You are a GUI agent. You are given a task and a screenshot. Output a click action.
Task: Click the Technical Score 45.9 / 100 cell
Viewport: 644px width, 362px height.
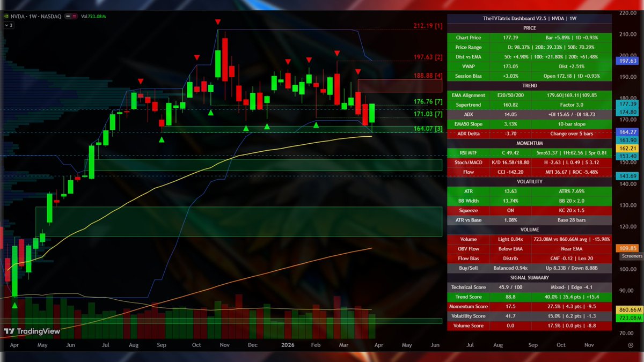click(510, 287)
